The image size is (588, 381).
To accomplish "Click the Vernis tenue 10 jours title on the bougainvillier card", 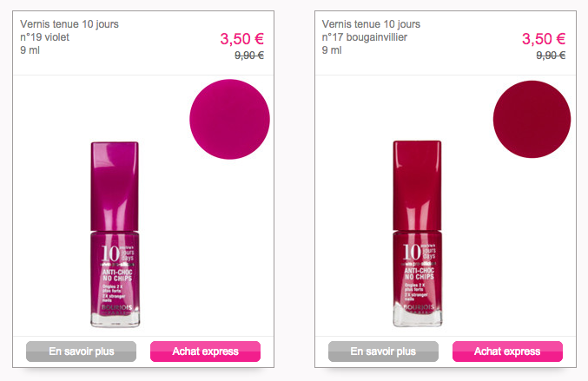I will 371,24.
